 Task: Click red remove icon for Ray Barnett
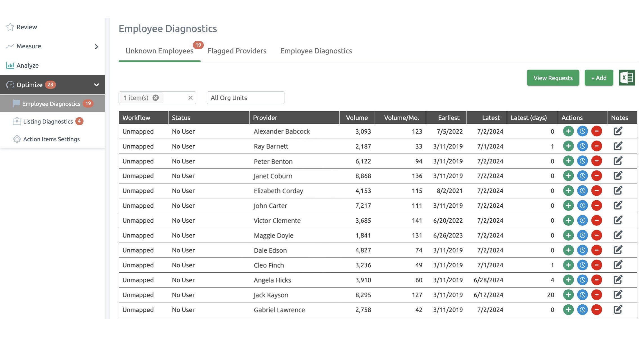tap(596, 146)
